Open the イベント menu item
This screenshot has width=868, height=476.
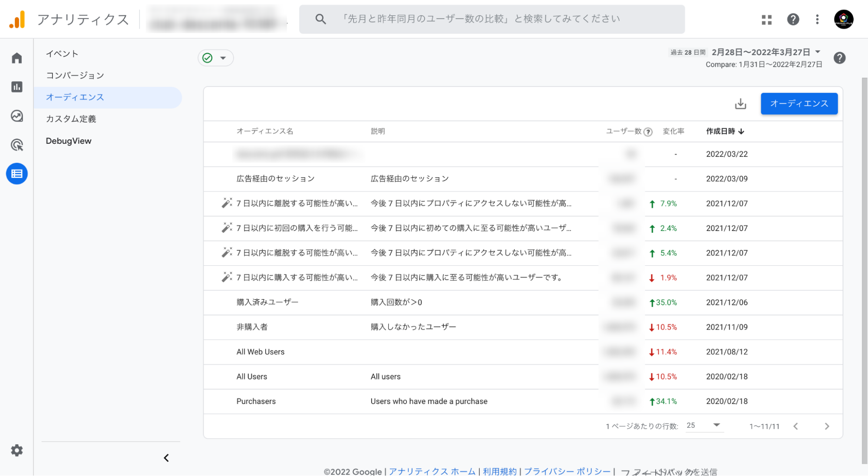click(x=62, y=54)
